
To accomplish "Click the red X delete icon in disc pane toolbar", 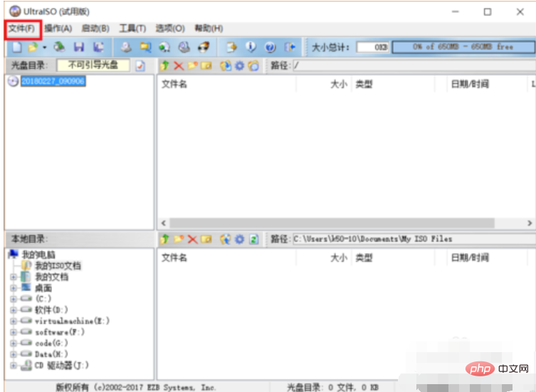I will point(179,65).
